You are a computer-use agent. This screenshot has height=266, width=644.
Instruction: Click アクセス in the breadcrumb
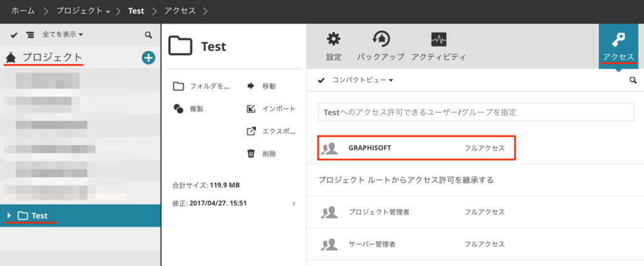pyautogui.click(x=180, y=11)
